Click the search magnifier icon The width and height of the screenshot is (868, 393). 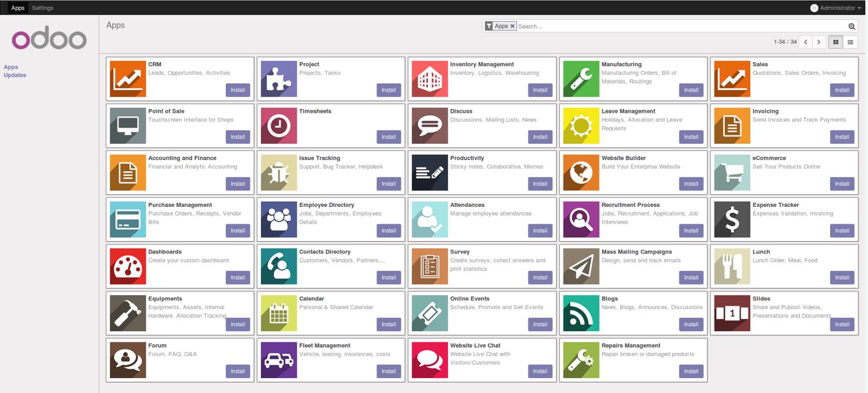852,26
